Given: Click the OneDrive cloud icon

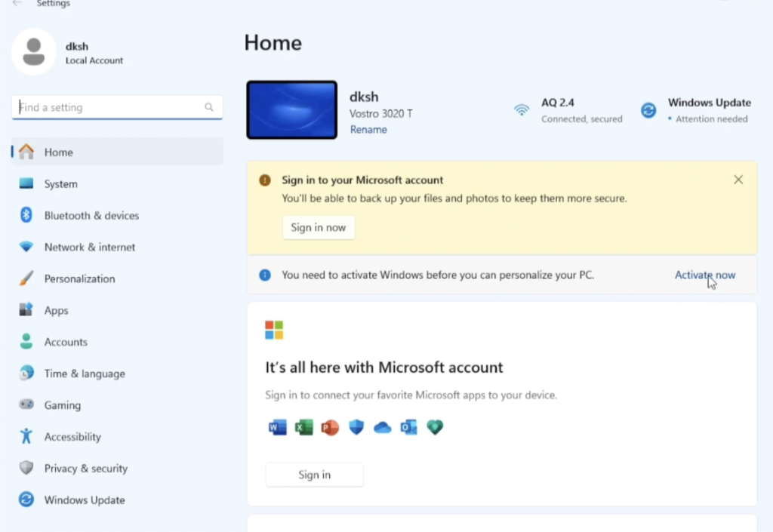Looking at the screenshot, I should [383, 428].
